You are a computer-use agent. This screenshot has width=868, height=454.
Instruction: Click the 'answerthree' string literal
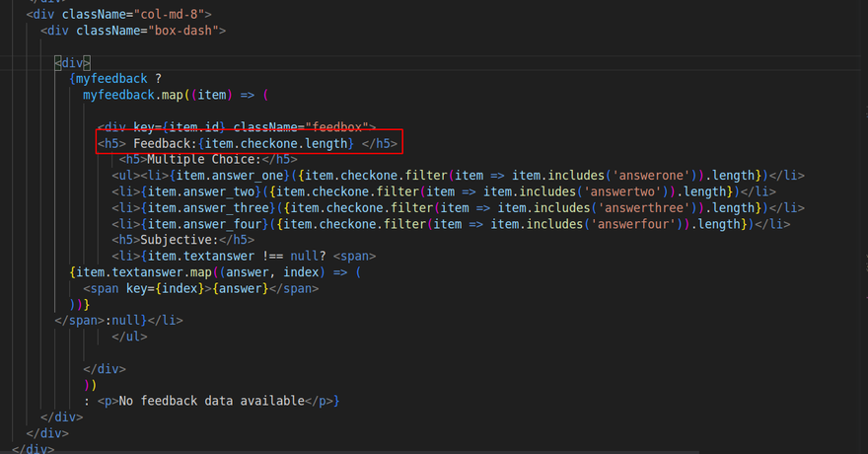tap(636, 207)
